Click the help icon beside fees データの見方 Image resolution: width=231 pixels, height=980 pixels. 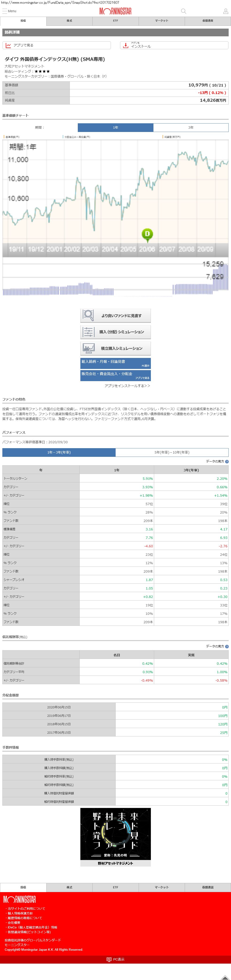(227, 646)
